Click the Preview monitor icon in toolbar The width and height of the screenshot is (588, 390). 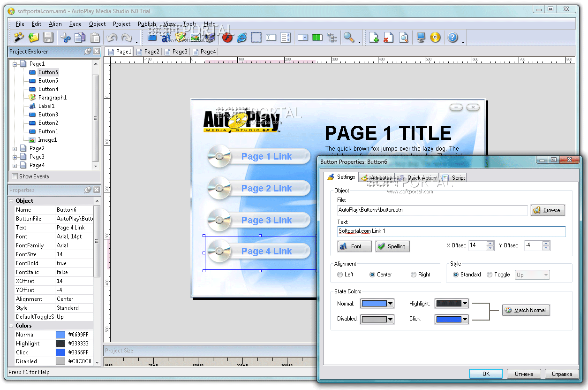421,38
